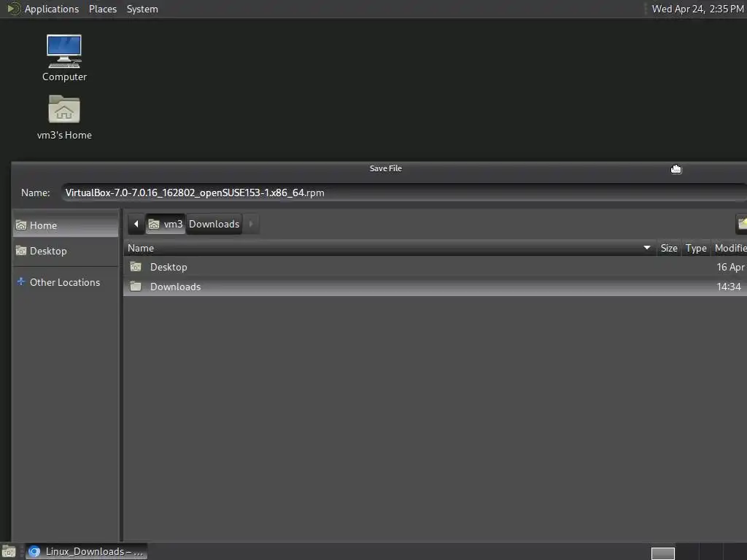
Task: Sort by the Modified column
Action: pyautogui.click(x=729, y=248)
